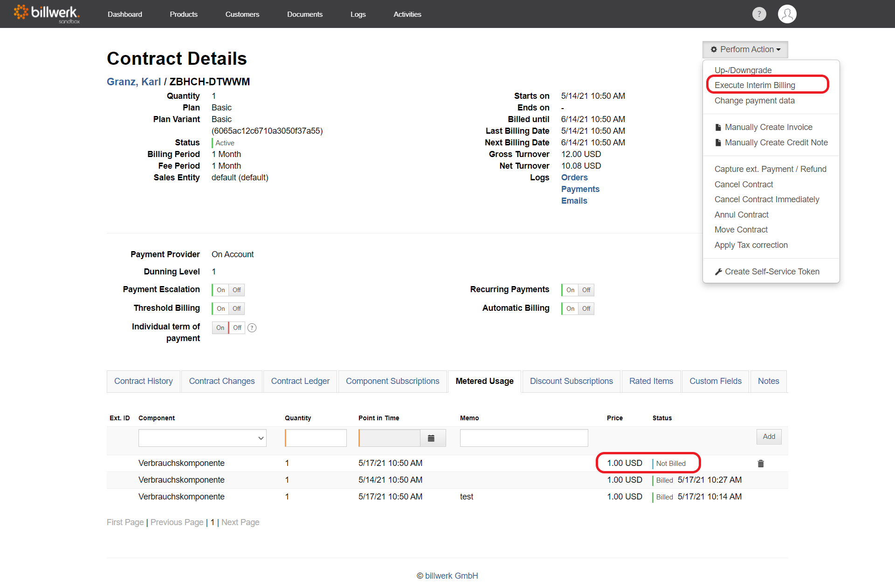
Task: Turn Individual term of payment On
Action: [220, 328]
